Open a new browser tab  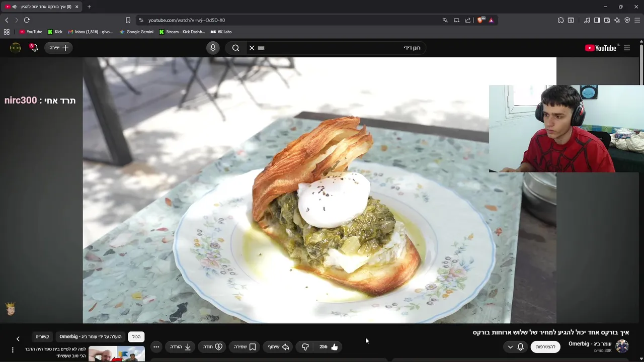(x=89, y=7)
